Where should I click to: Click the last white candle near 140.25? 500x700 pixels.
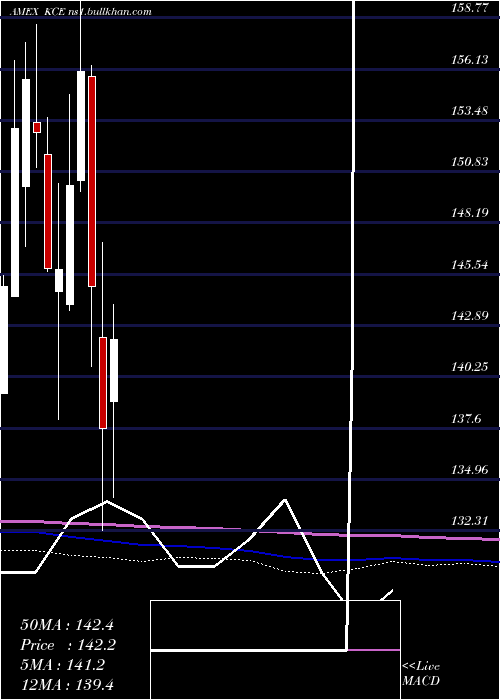[114, 370]
